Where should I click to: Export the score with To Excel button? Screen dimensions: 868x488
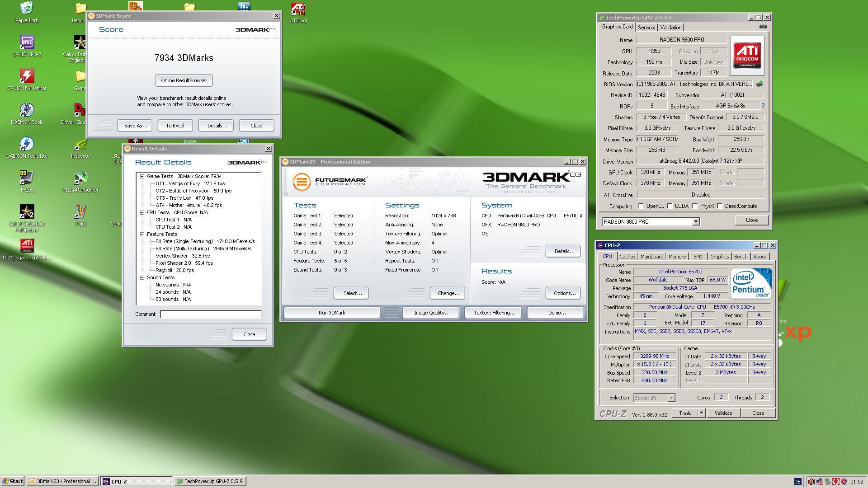[x=175, y=126]
